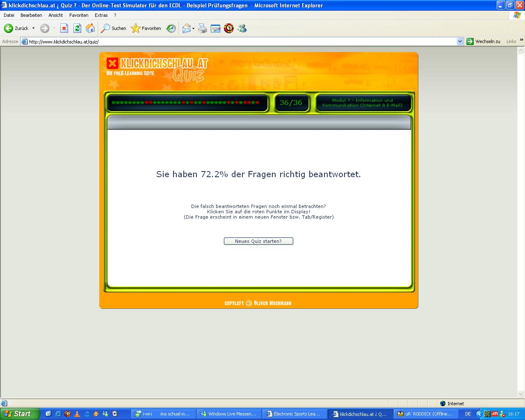Image resolution: width=525 pixels, height=420 pixels.
Task: Click the red poker chip toolbar icon
Action: (229, 28)
